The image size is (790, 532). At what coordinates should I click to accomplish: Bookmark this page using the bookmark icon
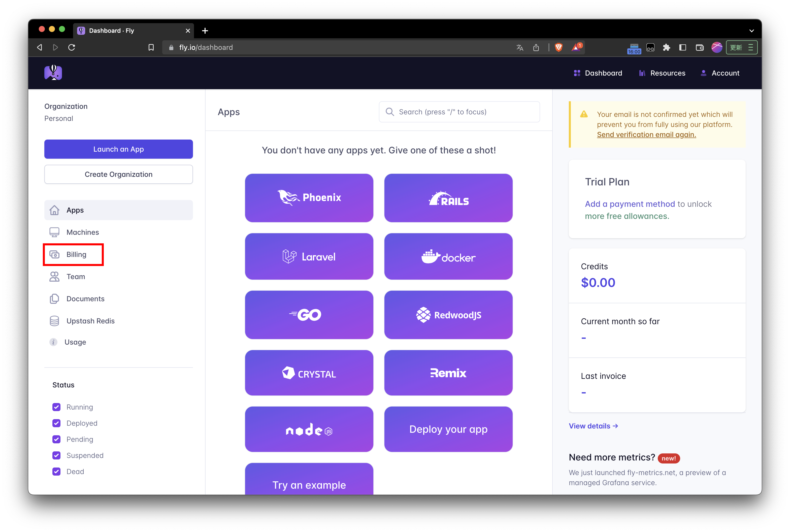(x=151, y=48)
